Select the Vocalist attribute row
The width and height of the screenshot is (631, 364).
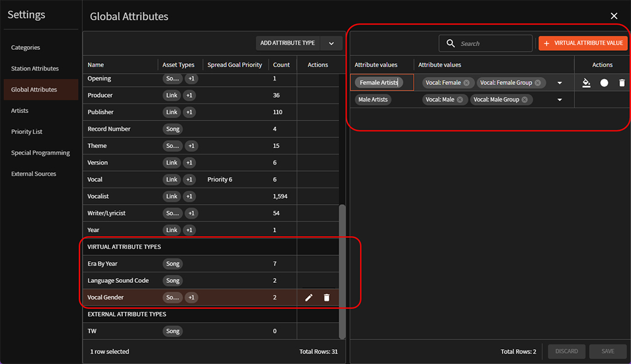pyautogui.click(x=211, y=197)
